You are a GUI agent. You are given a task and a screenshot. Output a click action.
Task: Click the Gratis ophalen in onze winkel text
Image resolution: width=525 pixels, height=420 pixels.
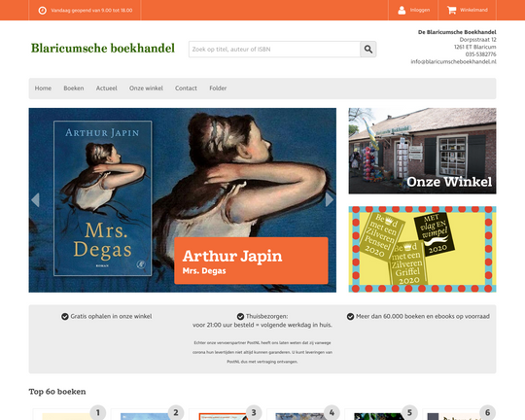coord(111,317)
